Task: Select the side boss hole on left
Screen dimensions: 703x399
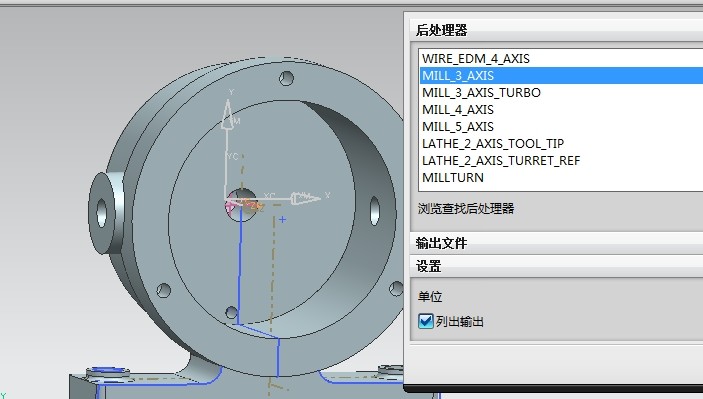Action: coord(102,212)
